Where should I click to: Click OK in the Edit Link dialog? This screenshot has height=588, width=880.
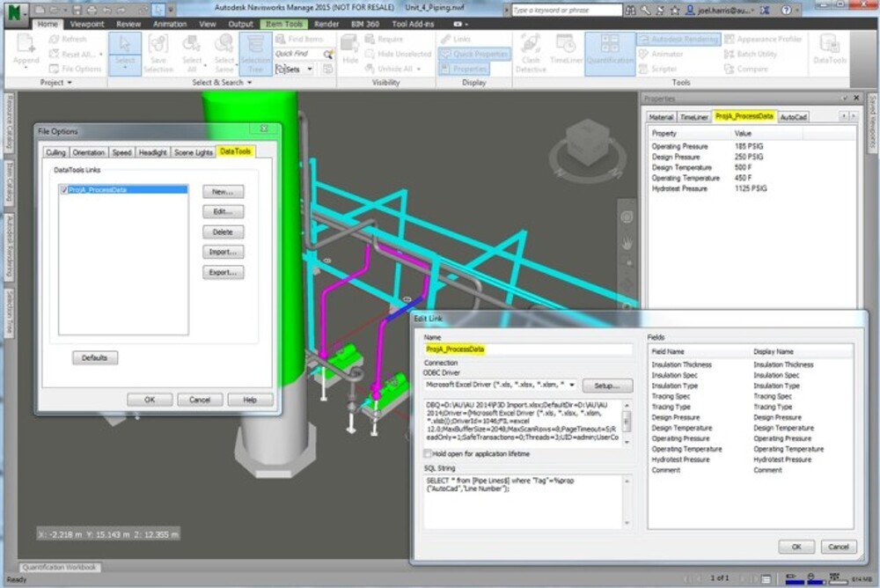796,547
